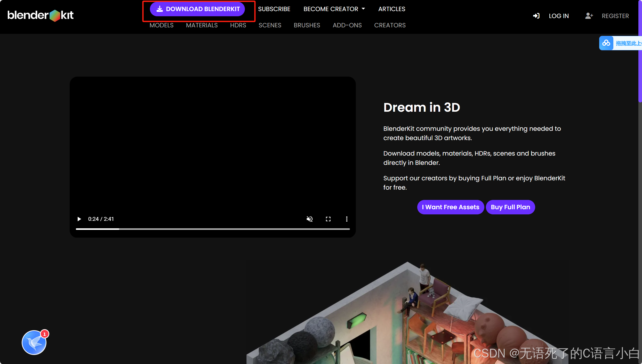Go to the Creators page
The height and width of the screenshot is (364, 642).
[390, 25]
